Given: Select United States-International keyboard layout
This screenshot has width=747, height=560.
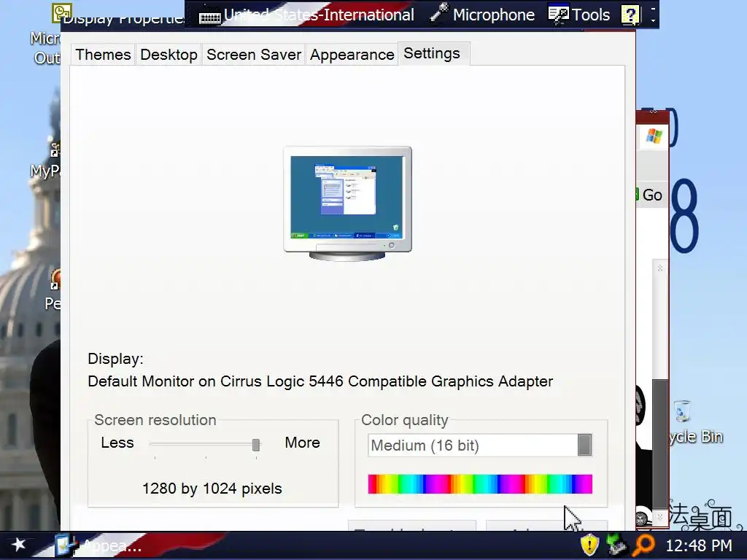Looking at the screenshot, I should tap(319, 15).
